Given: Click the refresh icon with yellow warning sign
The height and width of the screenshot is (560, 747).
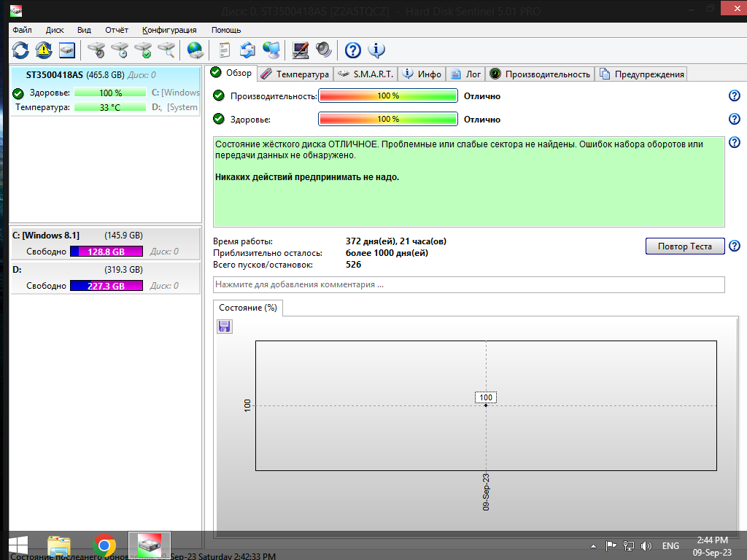Looking at the screenshot, I should click(44, 50).
